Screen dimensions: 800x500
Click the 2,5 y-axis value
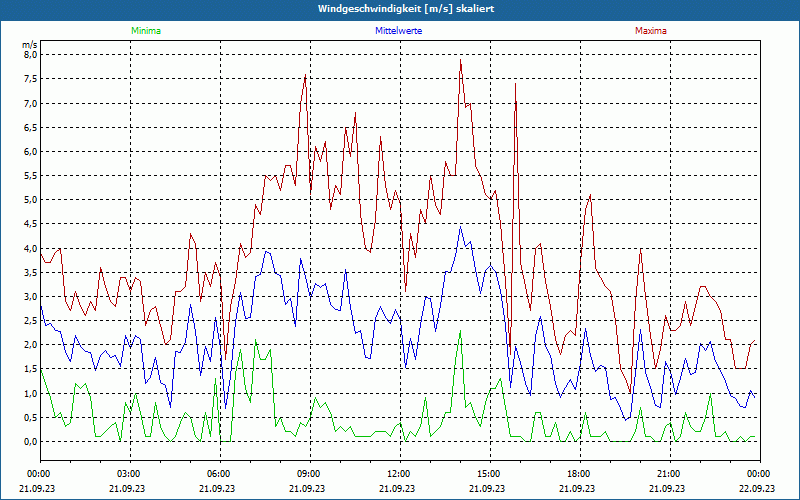31,321
